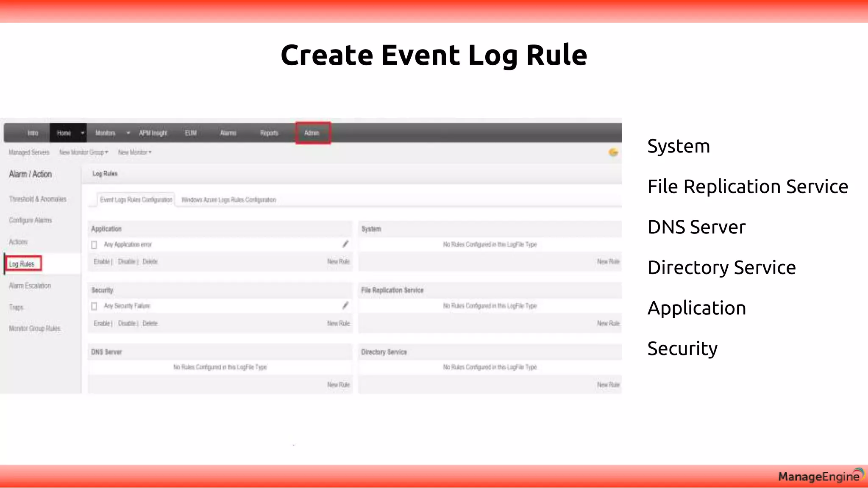Click New Rule in Directory Service section

pos(608,385)
